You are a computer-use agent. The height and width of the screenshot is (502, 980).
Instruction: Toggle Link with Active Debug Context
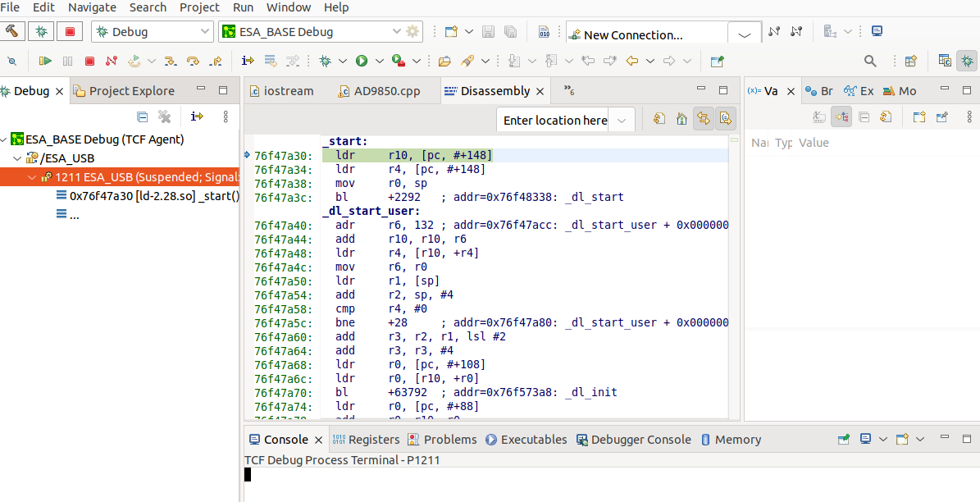pyautogui.click(x=704, y=119)
